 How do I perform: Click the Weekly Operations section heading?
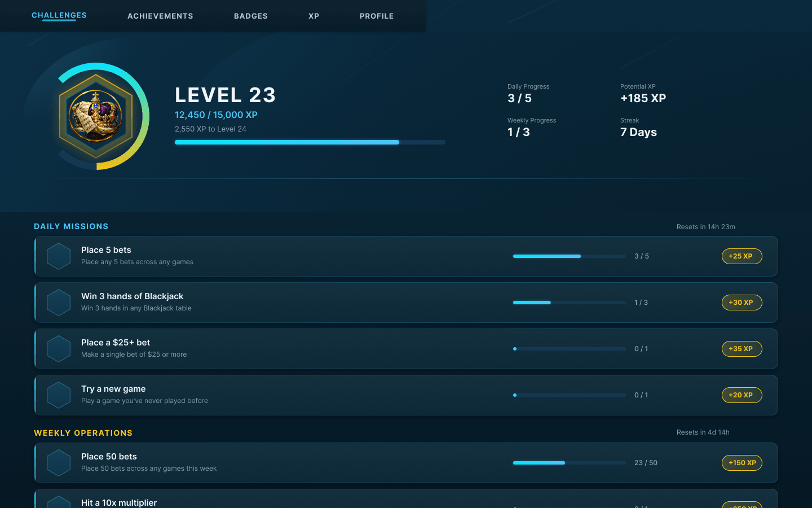[x=83, y=433]
